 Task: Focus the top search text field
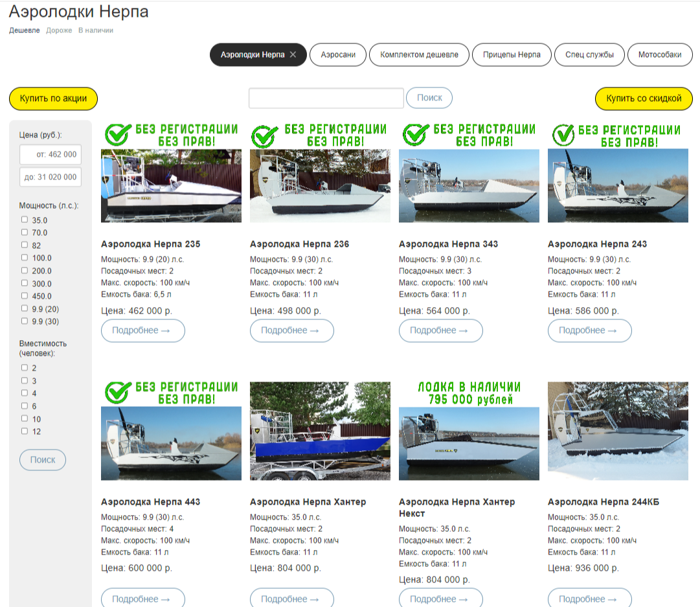pyautogui.click(x=326, y=98)
